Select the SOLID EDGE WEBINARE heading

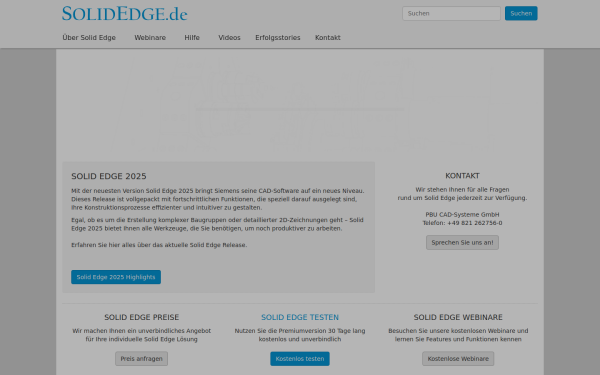458,317
